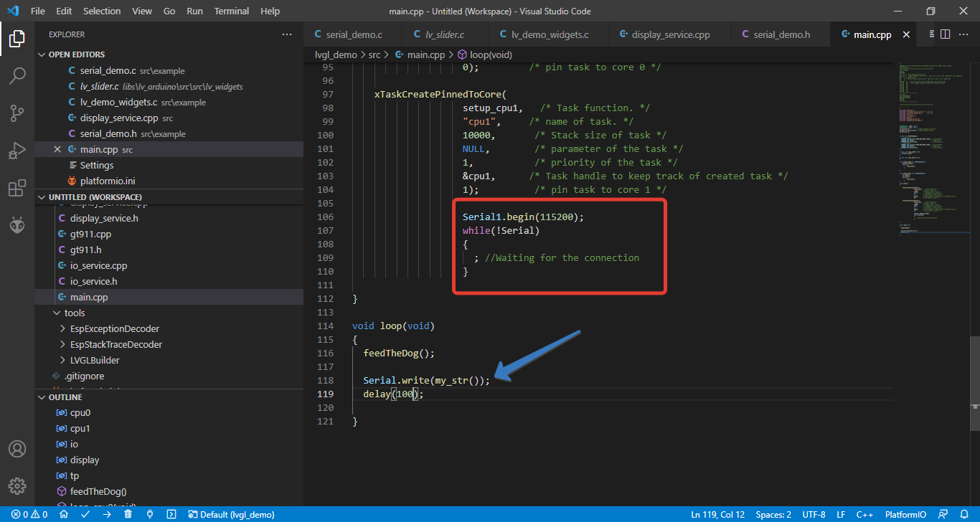Open the Run and Debug panel

click(18, 150)
